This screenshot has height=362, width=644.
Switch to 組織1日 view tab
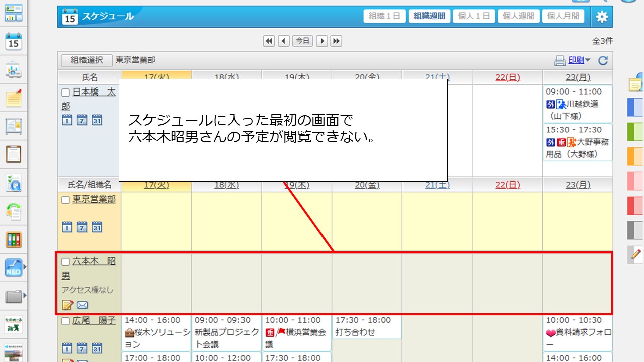[384, 16]
